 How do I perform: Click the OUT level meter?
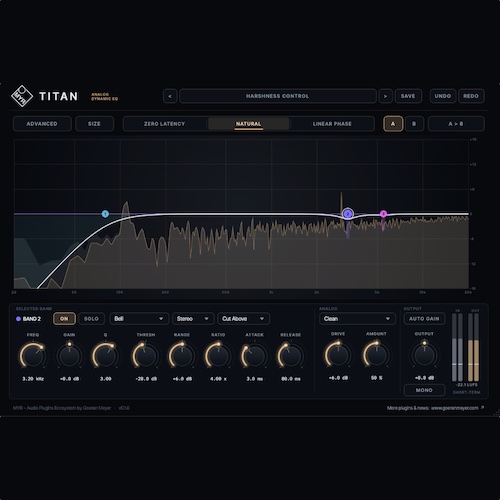coord(473,347)
